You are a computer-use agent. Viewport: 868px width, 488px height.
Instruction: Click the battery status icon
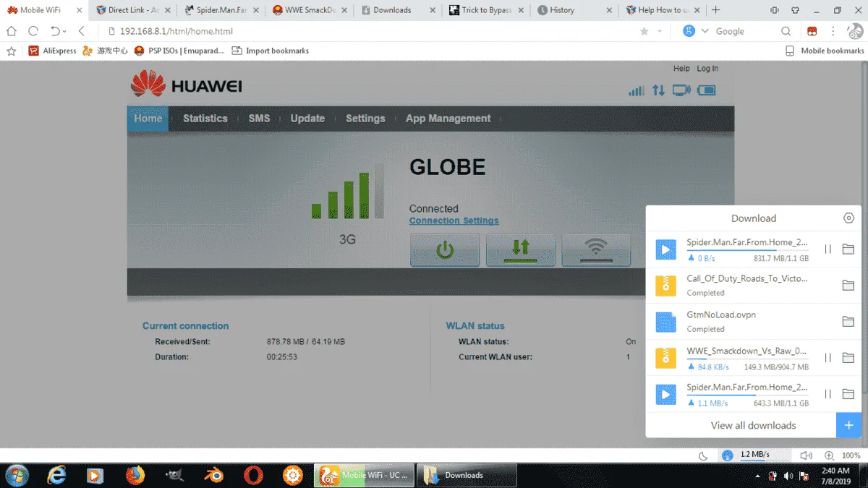706,90
